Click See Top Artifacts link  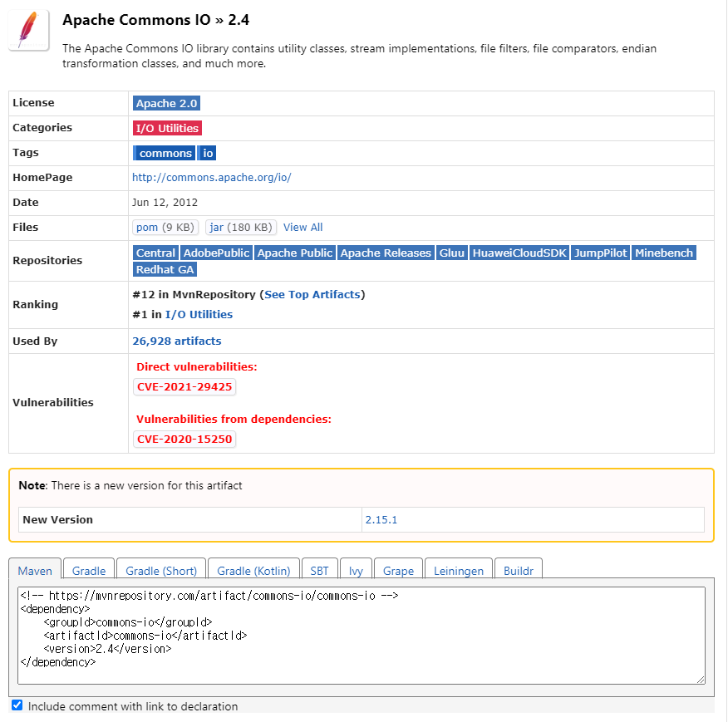pyautogui.click(x=312, y=295)
